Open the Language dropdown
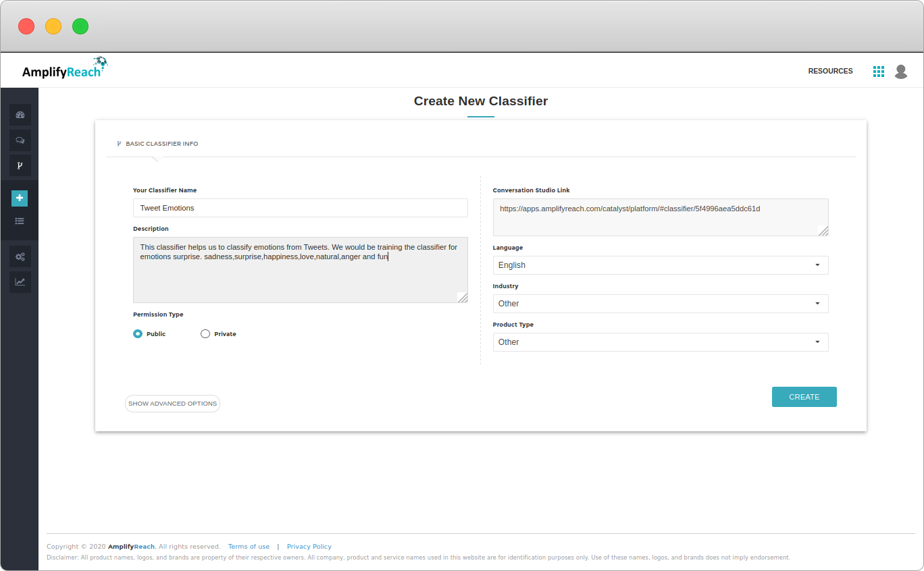The width and height of the screenshot is (924, 571). point(660,265)
